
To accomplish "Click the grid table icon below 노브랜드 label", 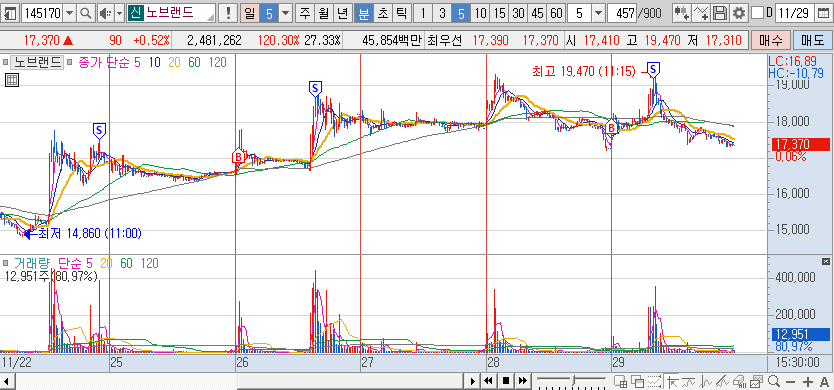I will click(x=12, y=80).
